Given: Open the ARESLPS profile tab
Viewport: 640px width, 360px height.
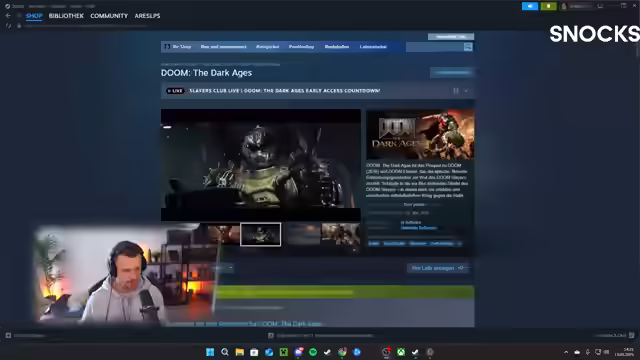Looking at the screenshot, I should click(x=147, y=16).
